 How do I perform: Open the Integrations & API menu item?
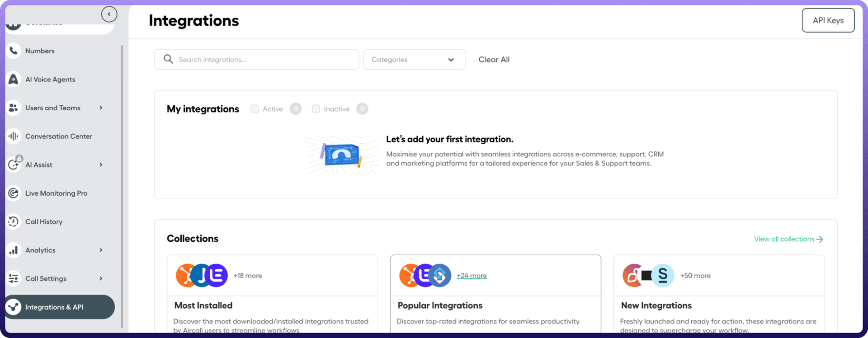pos(54,307)
